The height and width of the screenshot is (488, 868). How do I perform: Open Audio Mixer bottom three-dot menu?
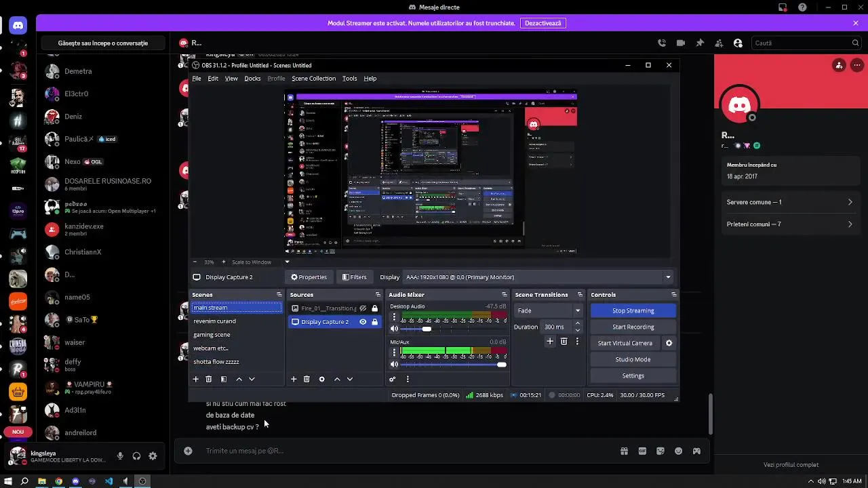click(x=408, y=380)
